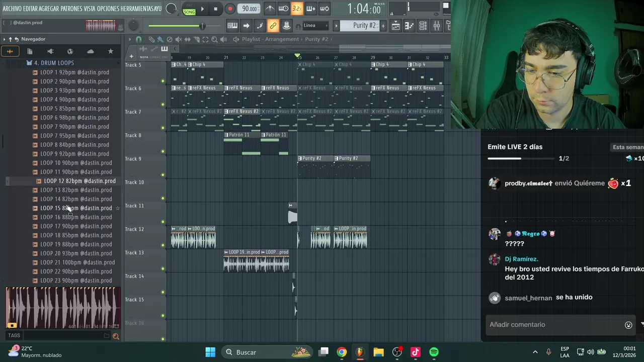
Task: Toggle the playlist snap magnet icon
Action: tap(139, 39)
